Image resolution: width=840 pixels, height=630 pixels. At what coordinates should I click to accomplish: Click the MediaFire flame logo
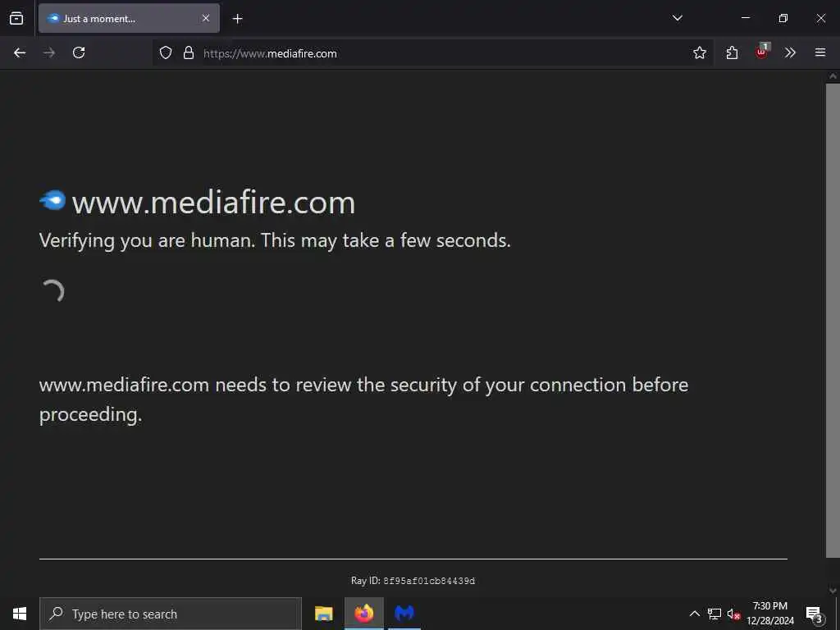52,200
